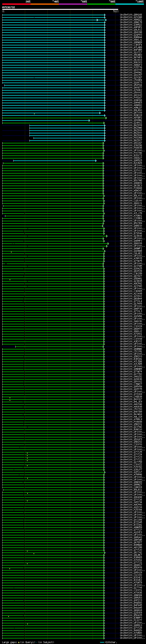Click the green alignment bar for UniRef100_Q922Q7
The image size is (146, 644).
53,143
